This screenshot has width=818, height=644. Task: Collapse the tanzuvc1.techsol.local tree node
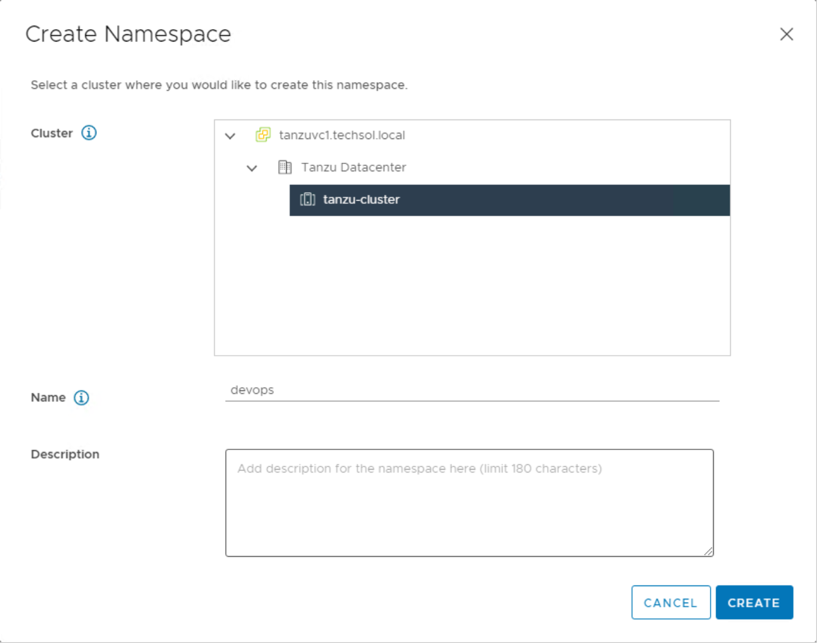click(x=230, y=135)
